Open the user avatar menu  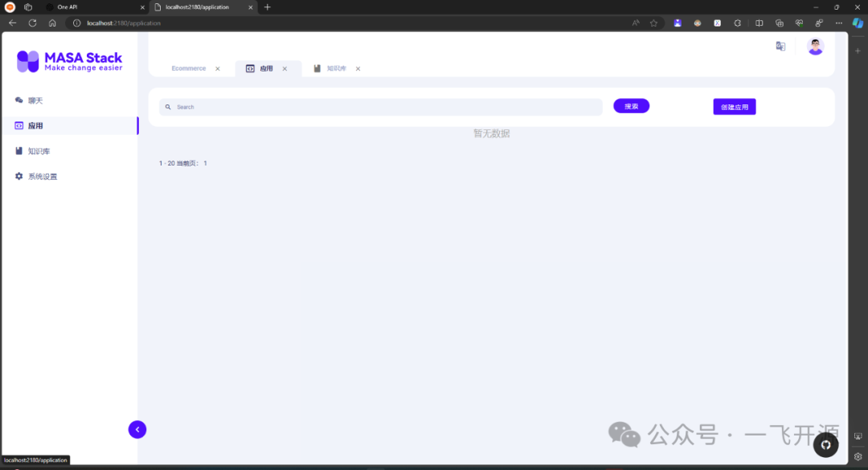click(x=816, y=47)
